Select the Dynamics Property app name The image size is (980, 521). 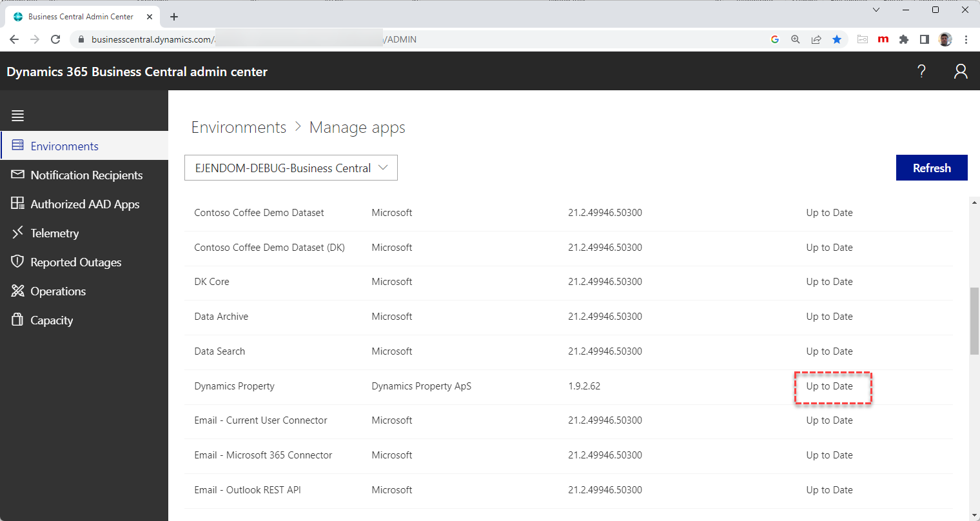[235, 386]
